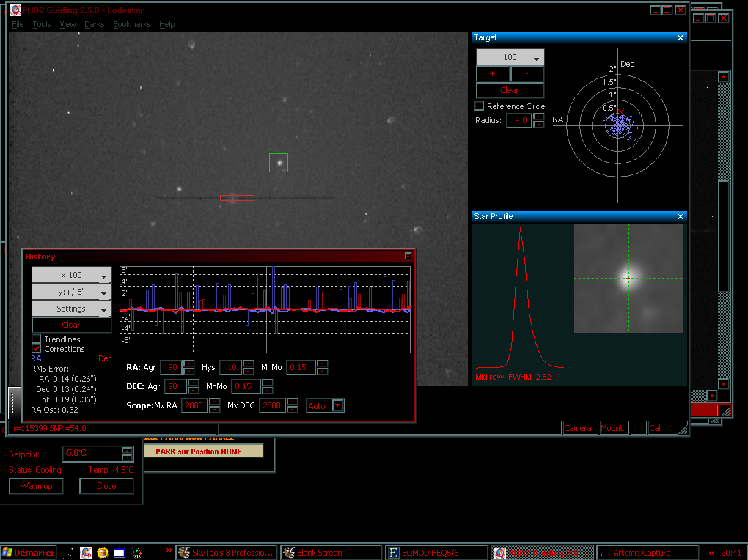The width and height of the screenshot is (748, 560).
Task: Enable the Trendlines checkbox
Action: [37, 339]
